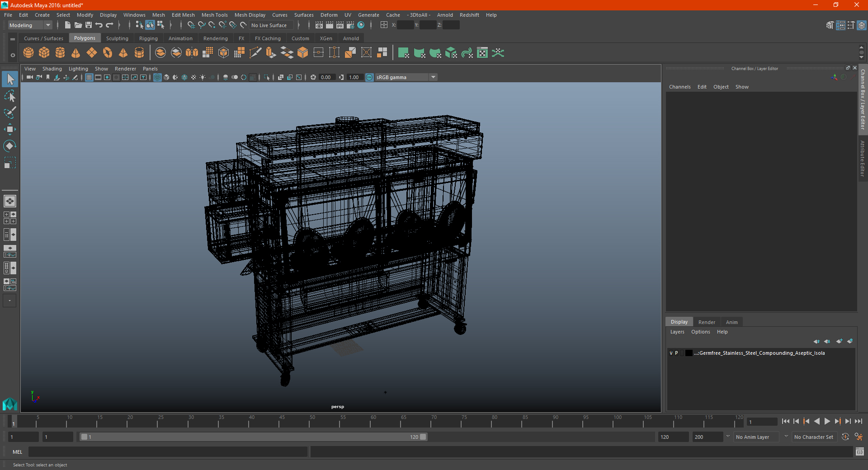Open the No Character Set dropdown
This screenshot has height=470, width=868.
(x=814, y=437)
